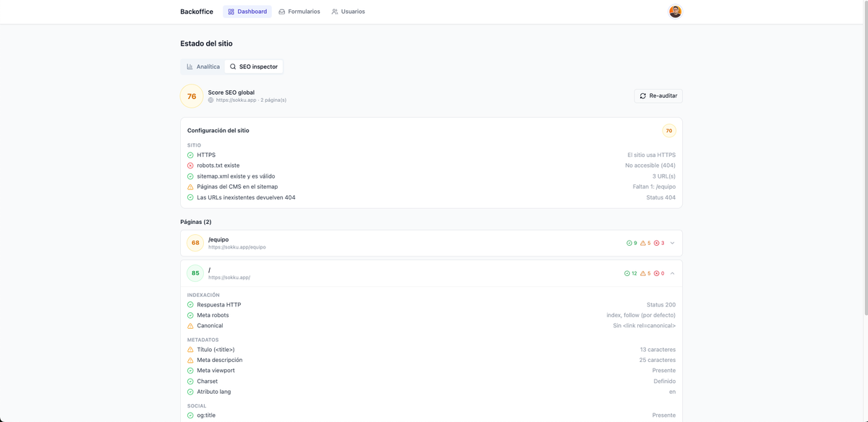Click the warning icon for Páginas del CMS

click(190, 187)
